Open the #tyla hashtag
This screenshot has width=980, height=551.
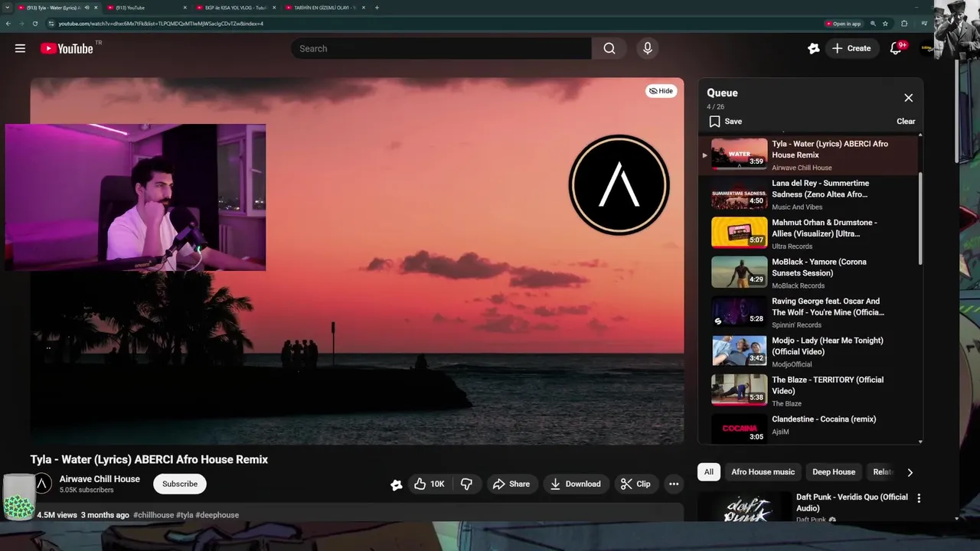click(x=185, y=515)
